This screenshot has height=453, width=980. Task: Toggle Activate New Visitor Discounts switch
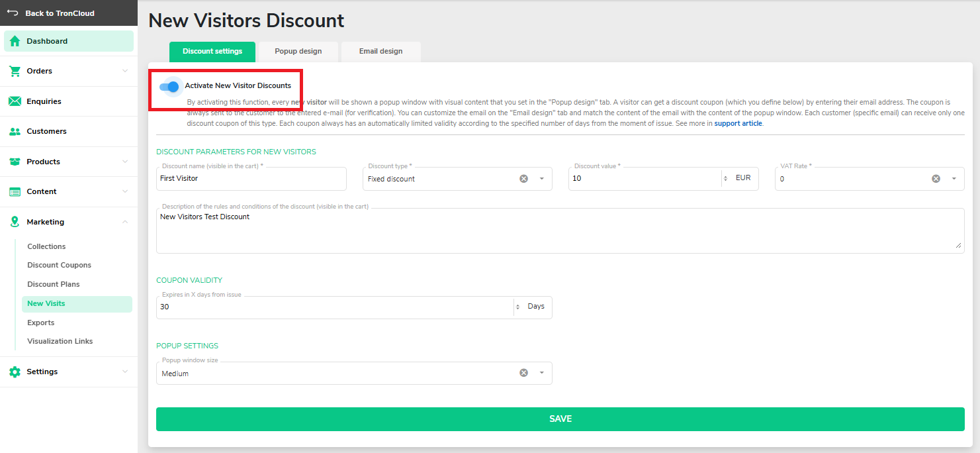[x=170, y=86]
